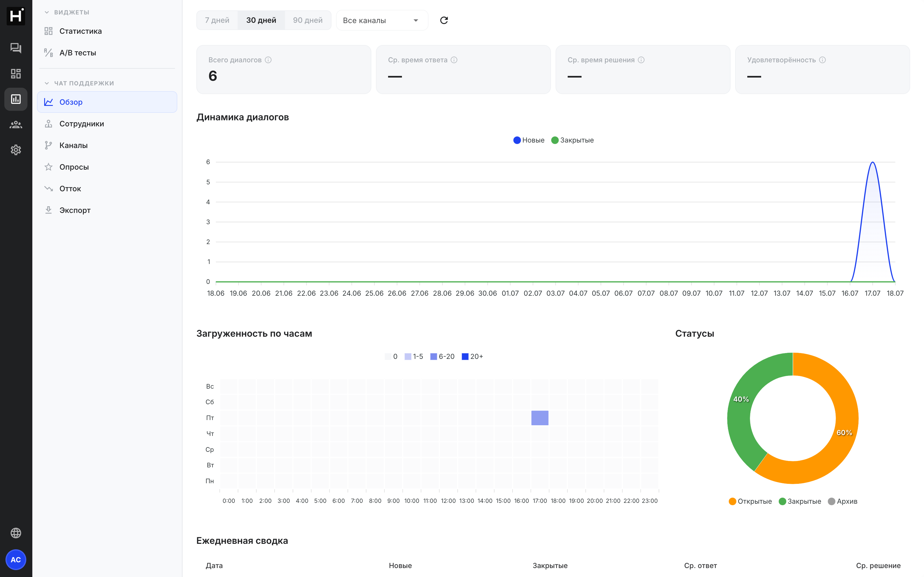
Task: Open the chats icon in left rail
Action: (16, 48)
